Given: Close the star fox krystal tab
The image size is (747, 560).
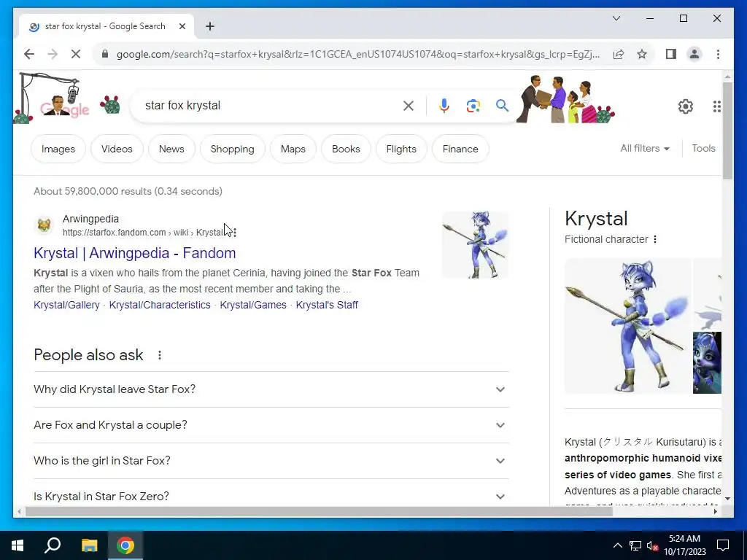Looking at the screenshot, I should [x=182, y=26].
